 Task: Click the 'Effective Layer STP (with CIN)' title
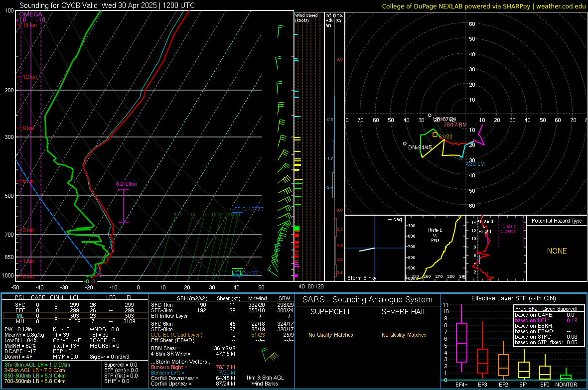point(513,298)
